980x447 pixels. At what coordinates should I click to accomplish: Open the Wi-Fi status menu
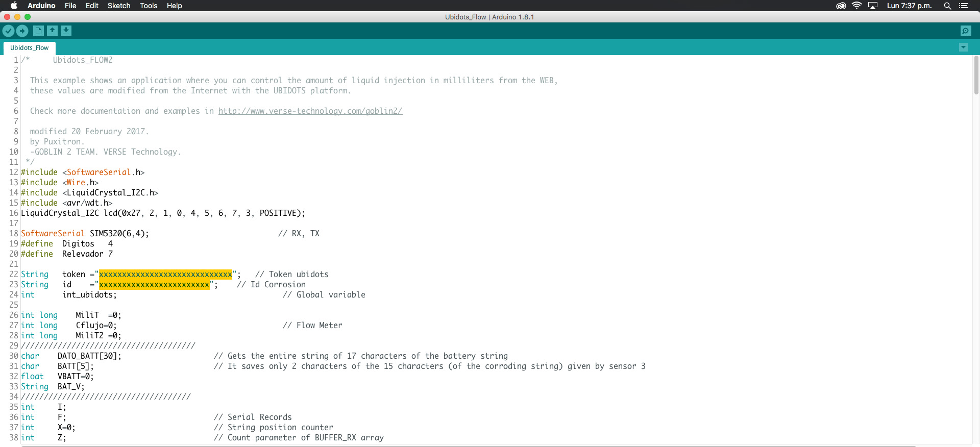coord(856,6)
